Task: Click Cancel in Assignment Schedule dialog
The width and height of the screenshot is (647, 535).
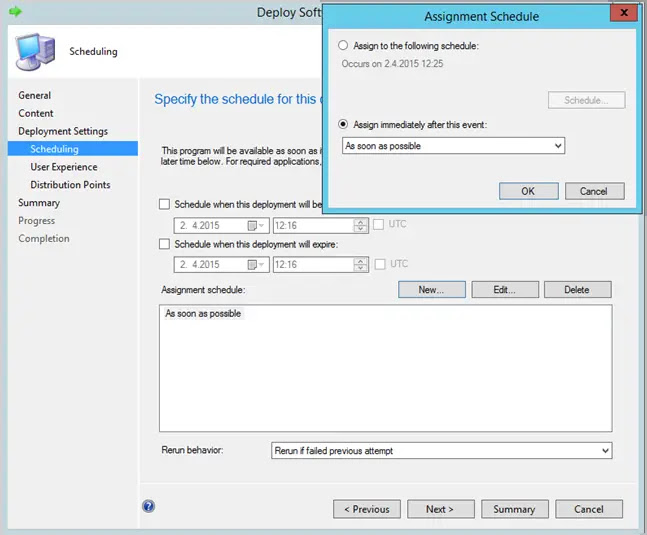Action: coord(594,191)
